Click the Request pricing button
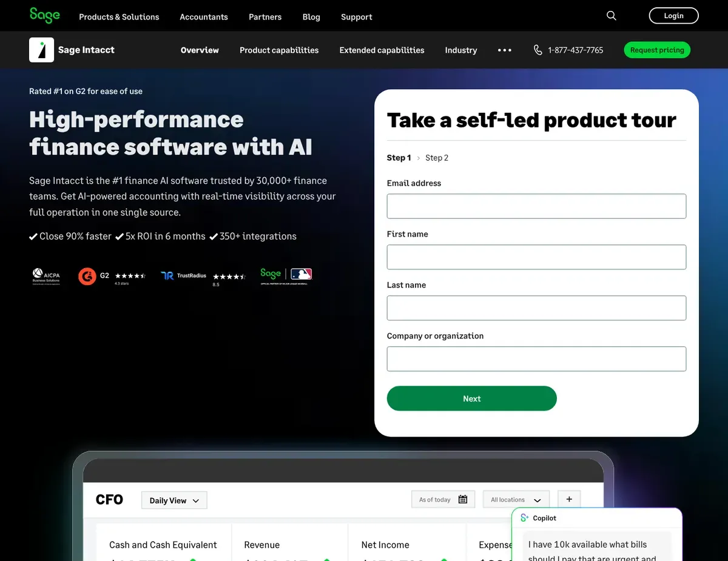Screen dimensions: 728x561 coord(657,50)
